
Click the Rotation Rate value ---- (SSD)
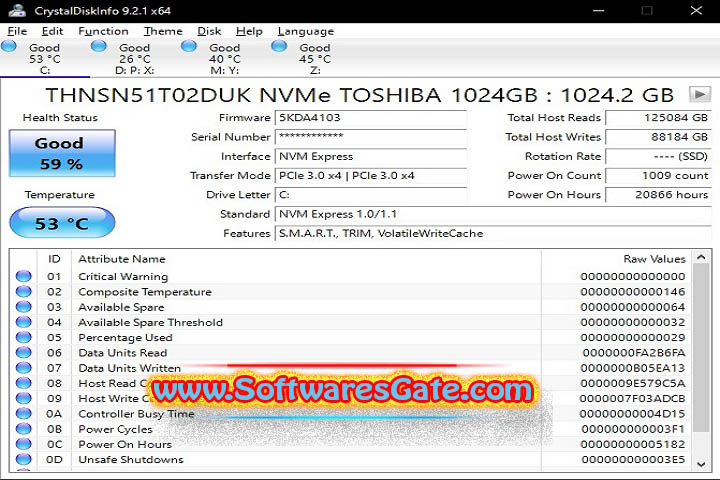coord(658,156)
